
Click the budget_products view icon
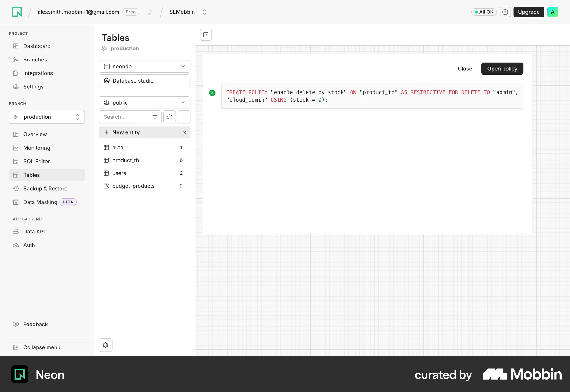click(106, 186)
